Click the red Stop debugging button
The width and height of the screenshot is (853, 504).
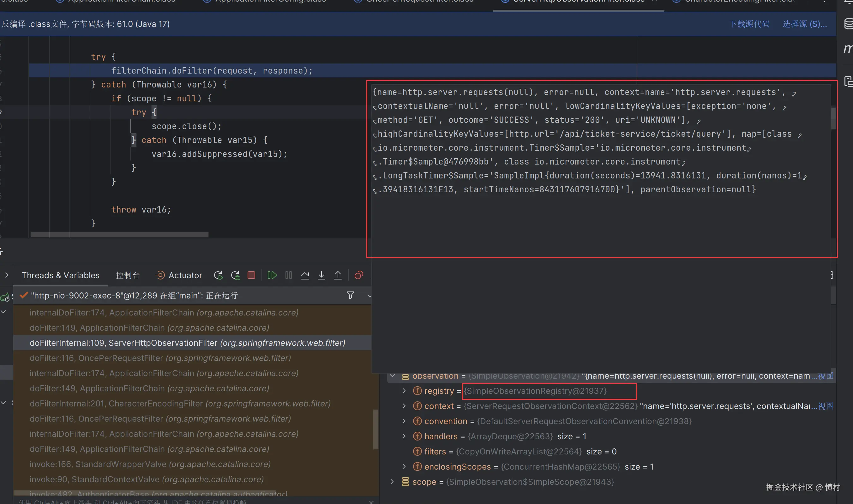click(x=251, y=275)
